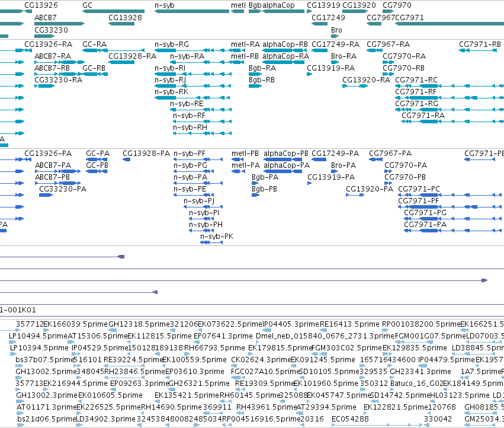Select the alphaCop gene bar
The image size is (504, 428).
pos(284,11)
